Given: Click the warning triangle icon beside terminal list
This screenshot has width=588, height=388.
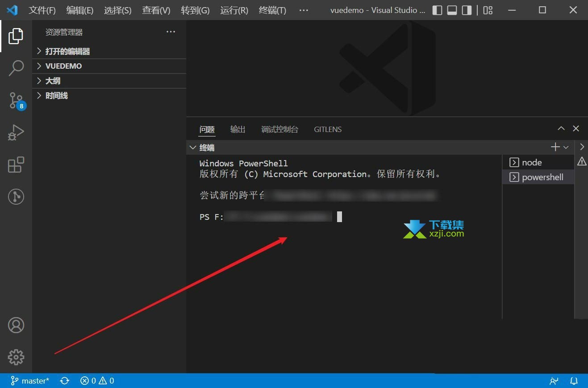Looking at the screenshot, I should pyautogui.click(x=582, y=161).
